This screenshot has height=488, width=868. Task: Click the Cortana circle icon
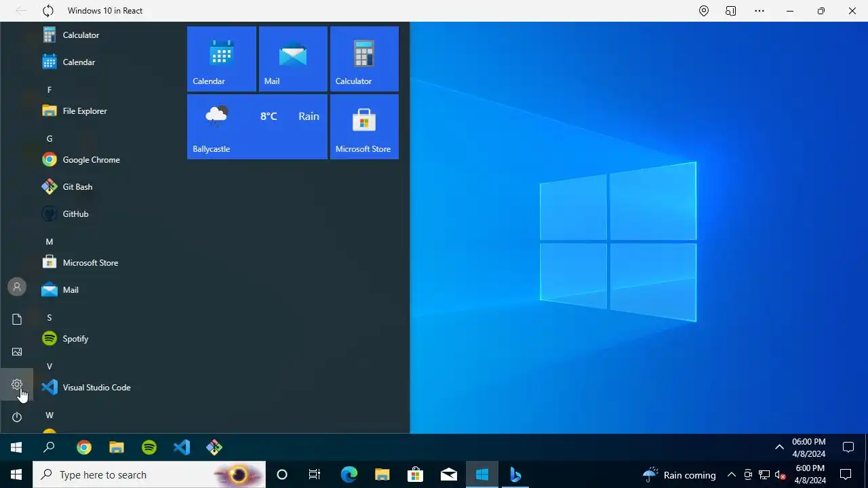pyautogui.click(x=282, y=474)
